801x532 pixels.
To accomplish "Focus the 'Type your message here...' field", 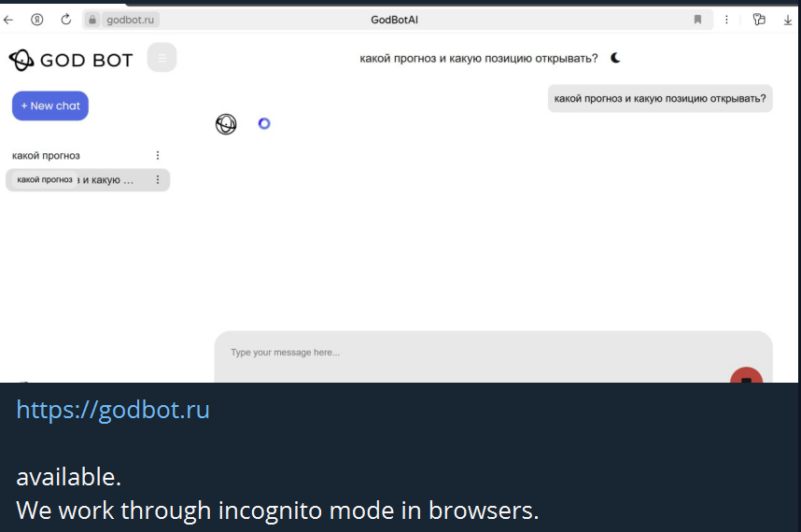I will [x=493, y=357].
